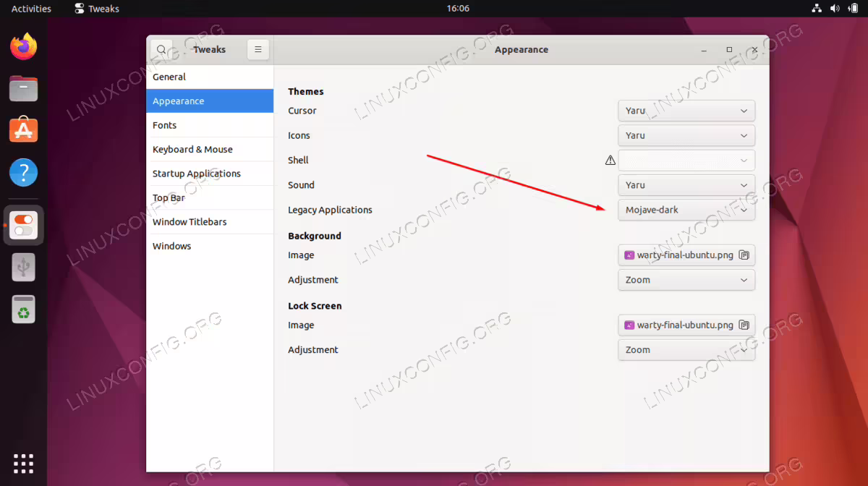This screenshot has height=486, width=868.
Task: Click the Shell label in Themes
Action: 298,161
